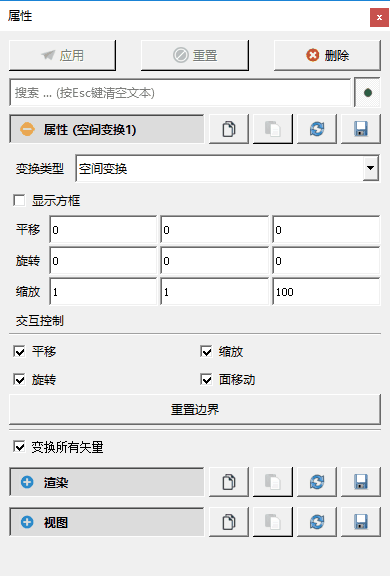Uncheck 缩放 under 交互控制
This screenshot has height=576, width=390.
click(206, 352)
